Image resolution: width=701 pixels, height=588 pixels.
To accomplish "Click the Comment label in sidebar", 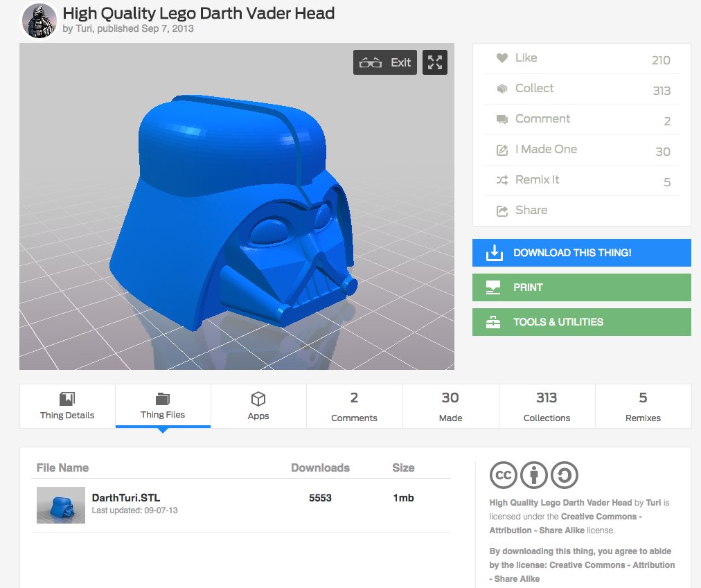I will 543,118.
